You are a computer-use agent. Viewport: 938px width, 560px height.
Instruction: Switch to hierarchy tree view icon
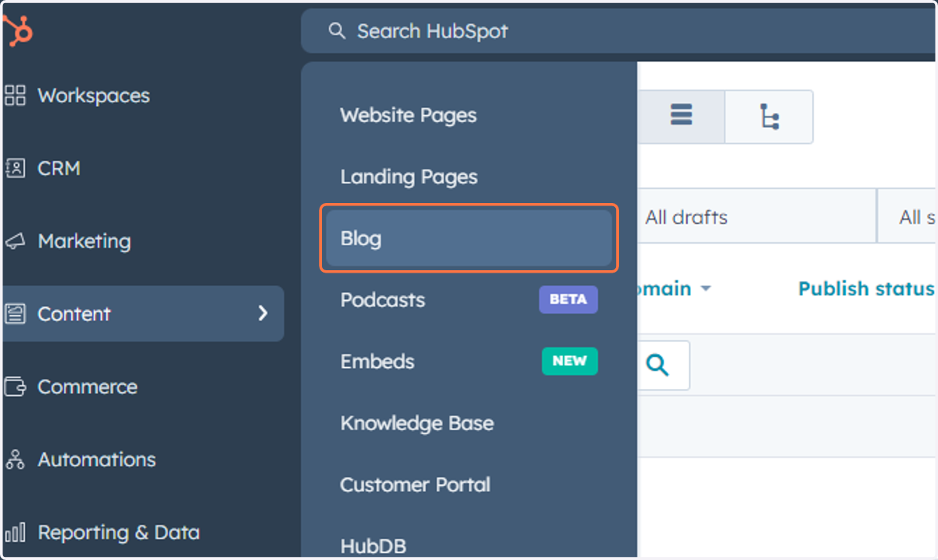click(x=769, y=117)
